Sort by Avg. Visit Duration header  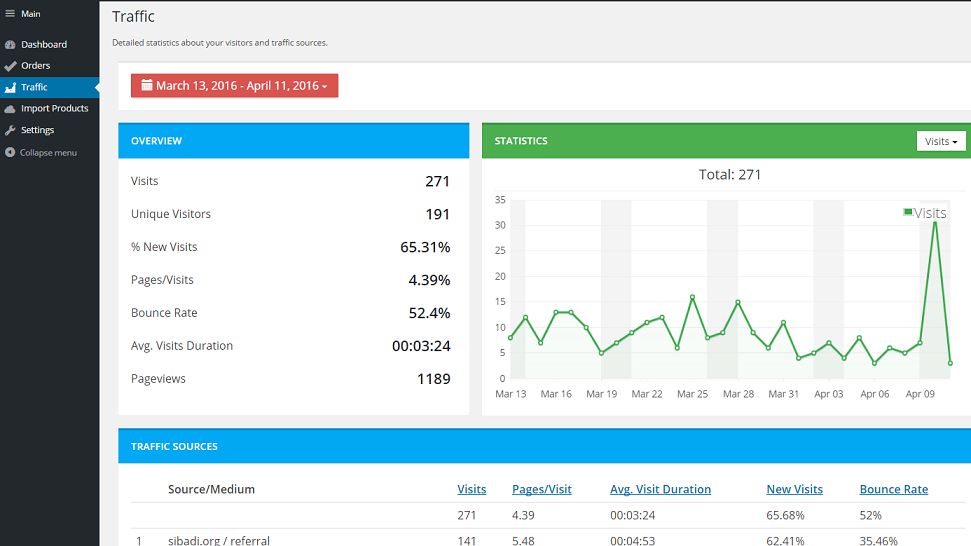click(x=660, y=490)
